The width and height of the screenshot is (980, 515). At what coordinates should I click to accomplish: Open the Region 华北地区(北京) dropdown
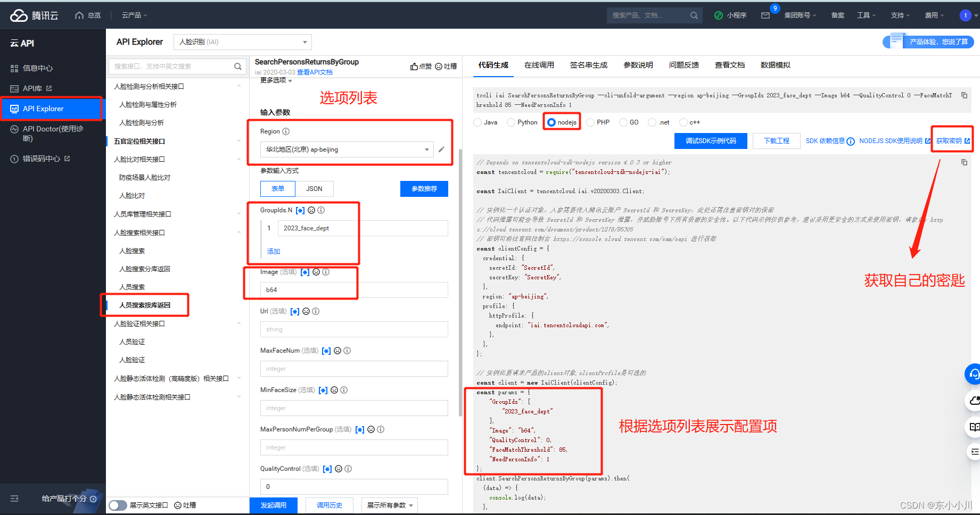point(347,149)
